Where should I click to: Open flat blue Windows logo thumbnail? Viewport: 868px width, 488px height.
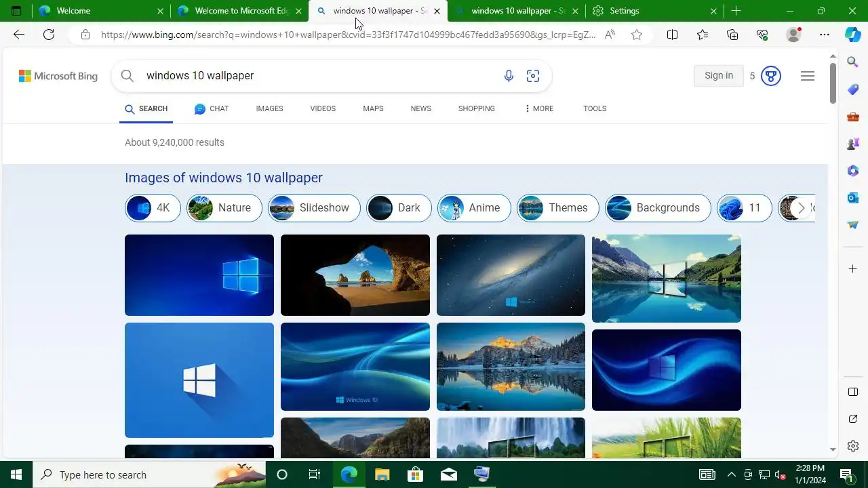pos(199,380)
